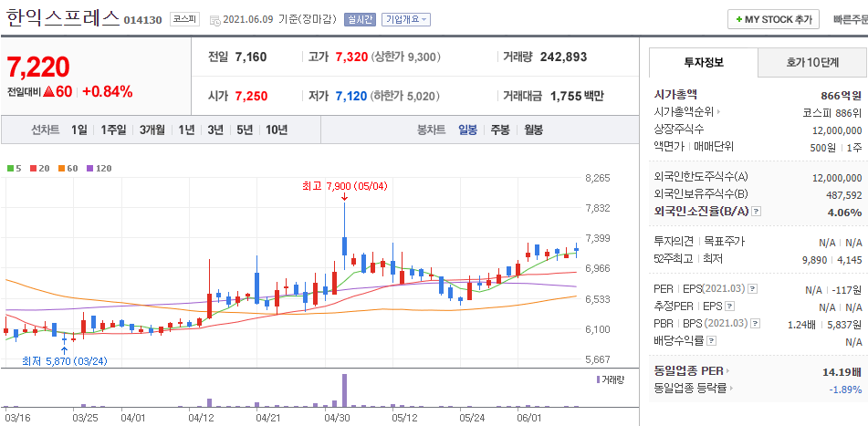Screen dimensions: 868x426
Task: Click the MY STOCK 추가 button
Action: 773,19
